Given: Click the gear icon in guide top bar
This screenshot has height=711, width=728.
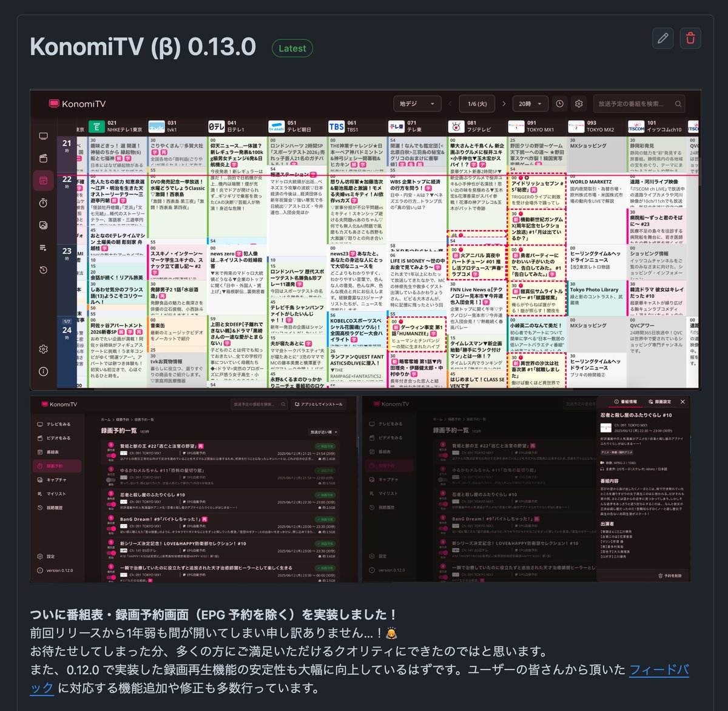Looking at the screenshot, I should (579, 104).
